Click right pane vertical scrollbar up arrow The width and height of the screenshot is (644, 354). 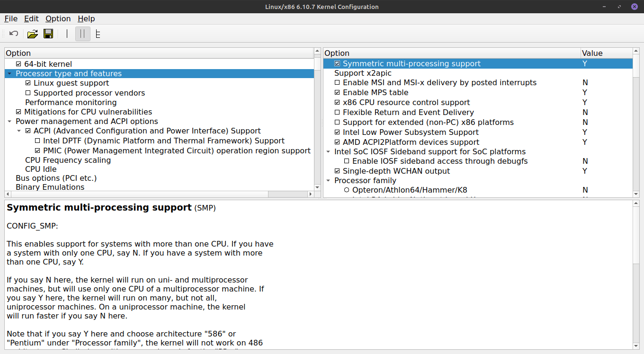click(636, 51)
